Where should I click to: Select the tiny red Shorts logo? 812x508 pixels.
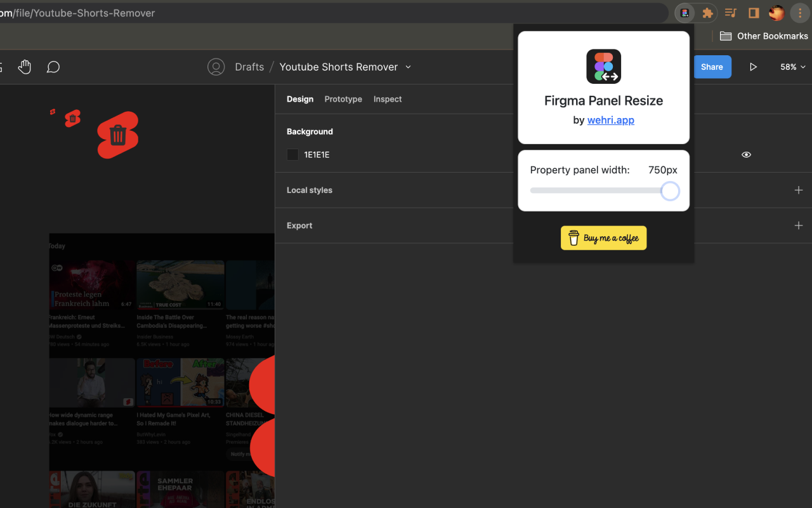pos(53,112)
